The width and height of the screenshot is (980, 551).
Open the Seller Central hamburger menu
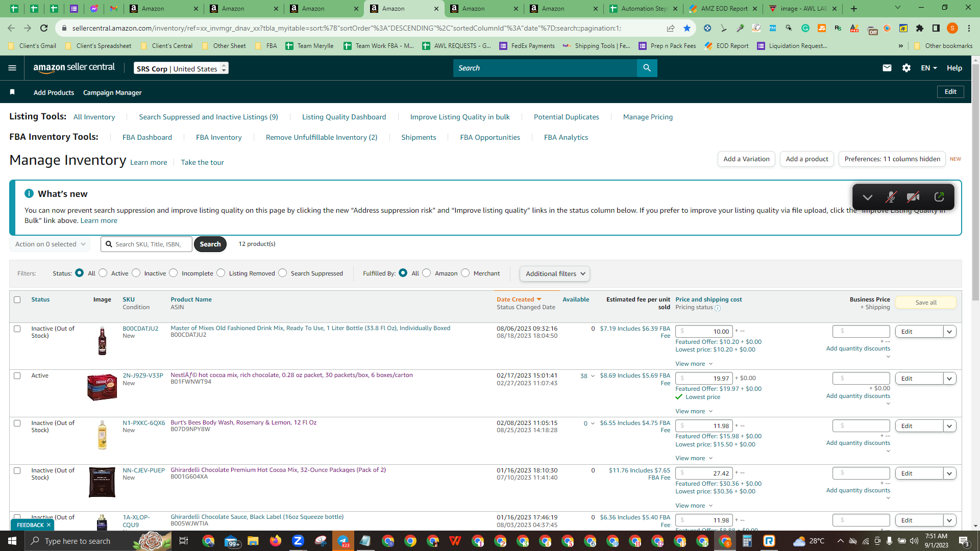pos(12,68)
